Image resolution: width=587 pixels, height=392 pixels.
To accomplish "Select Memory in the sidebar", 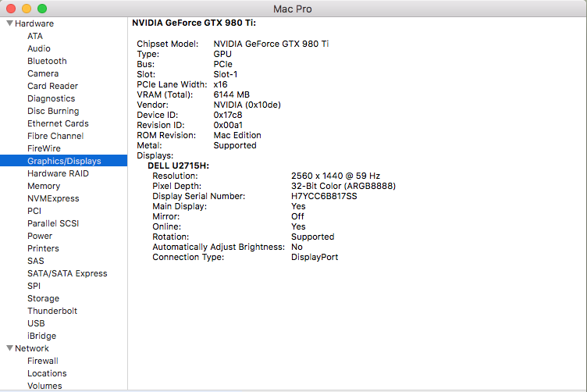I will point(44,186).
